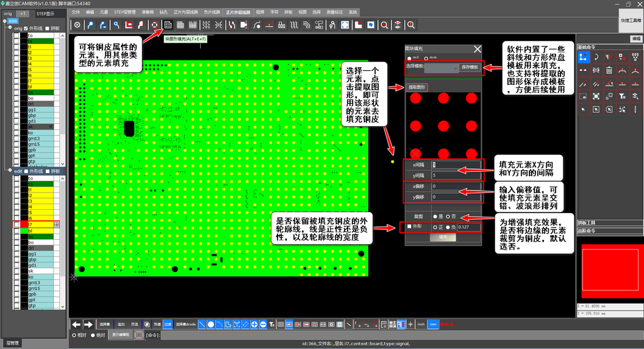Click the layers stack icon in top toolbar
Viewport: 644px width, 349px height.
(x=397, y=25)
